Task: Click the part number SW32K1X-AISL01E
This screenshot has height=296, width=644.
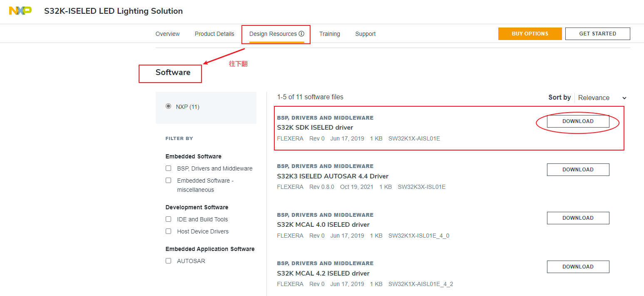Action: (x=414, y=138)
